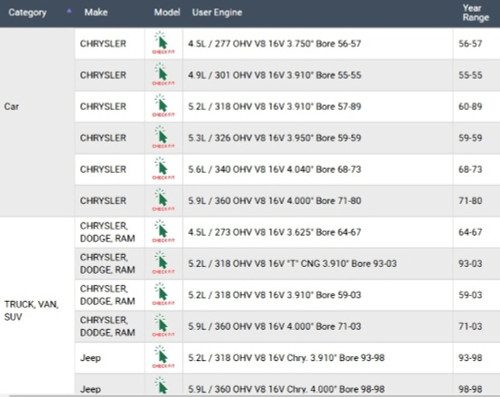Select engine text 5.9L / 360 OHV V8 Bore 71-03
This screenshot has height=397, width=500.
coord(274,326)
